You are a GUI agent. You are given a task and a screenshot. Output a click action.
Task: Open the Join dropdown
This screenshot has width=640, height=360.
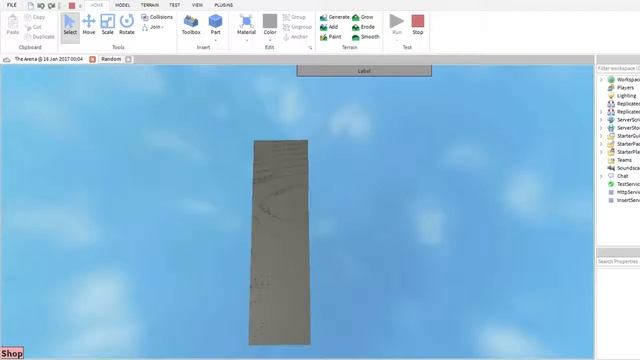click(153, 27)
